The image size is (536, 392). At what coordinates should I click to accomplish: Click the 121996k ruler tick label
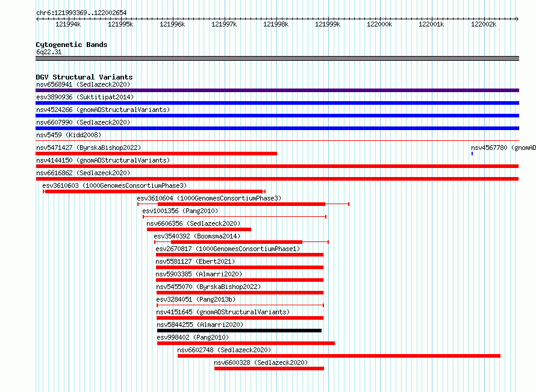[x=172, y=24]
